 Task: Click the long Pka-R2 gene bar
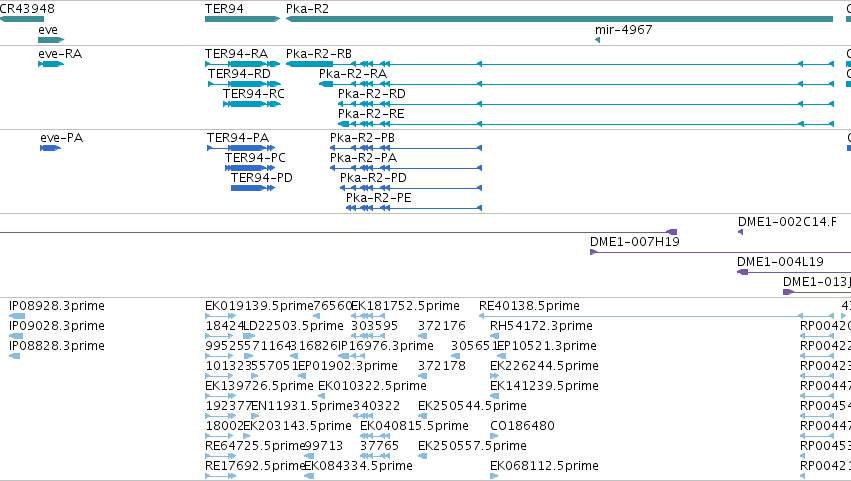coord(559,19)
